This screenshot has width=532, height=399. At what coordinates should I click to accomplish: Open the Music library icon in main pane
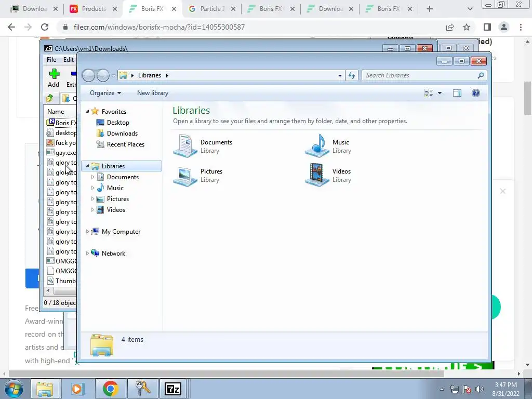(x=317, y=146)
